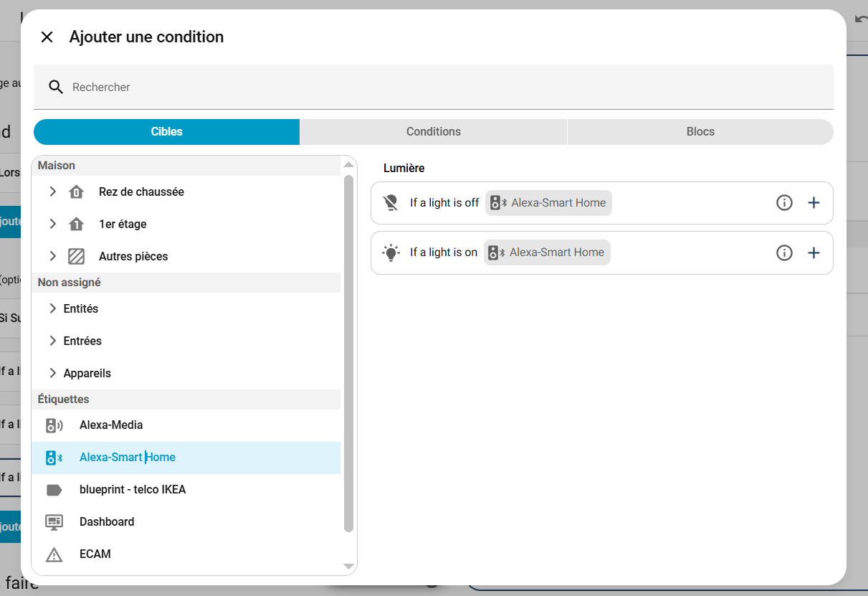Expand the 1er étage floor
The height and width of the screenshot is (596, 868).
[x=52, y=224]
